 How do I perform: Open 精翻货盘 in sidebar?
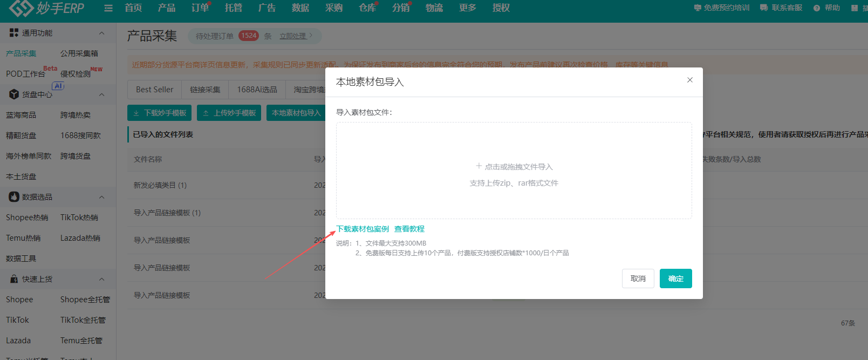pyautogui.click(x=21, y=135)
